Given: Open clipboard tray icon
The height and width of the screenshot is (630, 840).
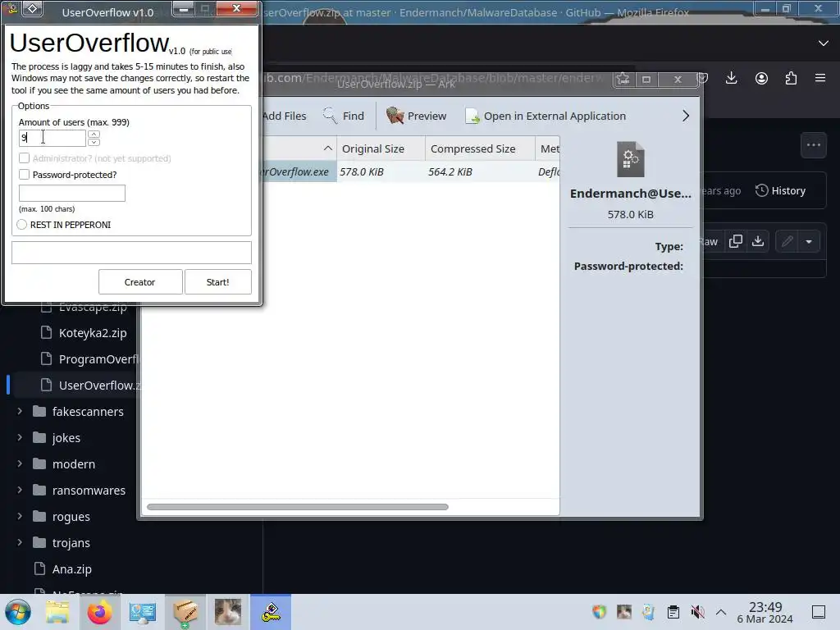Looking at the screenshot, I should tap(673, 612).
